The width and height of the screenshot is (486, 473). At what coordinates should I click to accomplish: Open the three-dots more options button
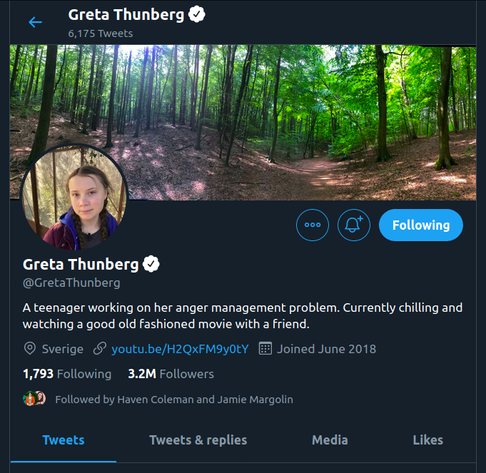coord(312,225)
